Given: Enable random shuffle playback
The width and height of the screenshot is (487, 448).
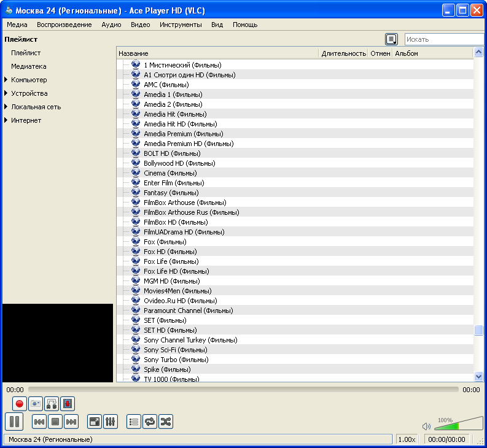Looking at the screenshot, I should point(166,422).
